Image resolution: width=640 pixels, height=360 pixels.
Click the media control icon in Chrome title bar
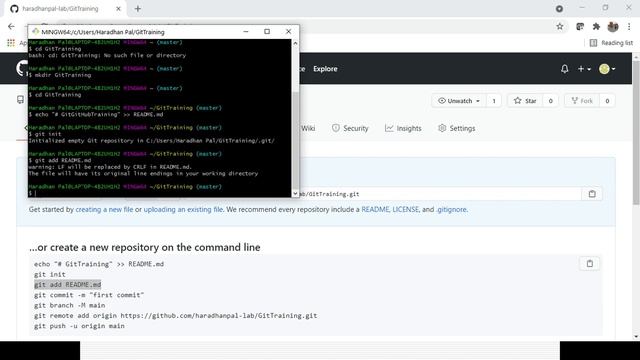coord(559,9)
